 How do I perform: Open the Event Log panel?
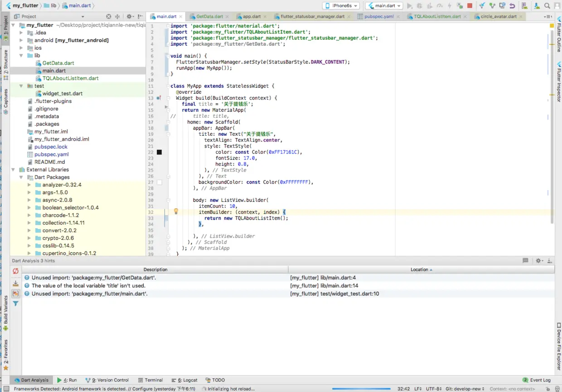pos(537,380)
